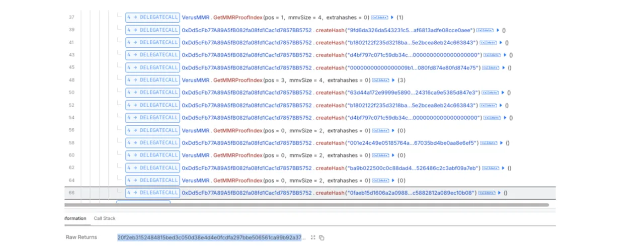644x248 pixels.
Task: Expand the Raw Returns value fullscreen
Action: [x=313, y=237]
